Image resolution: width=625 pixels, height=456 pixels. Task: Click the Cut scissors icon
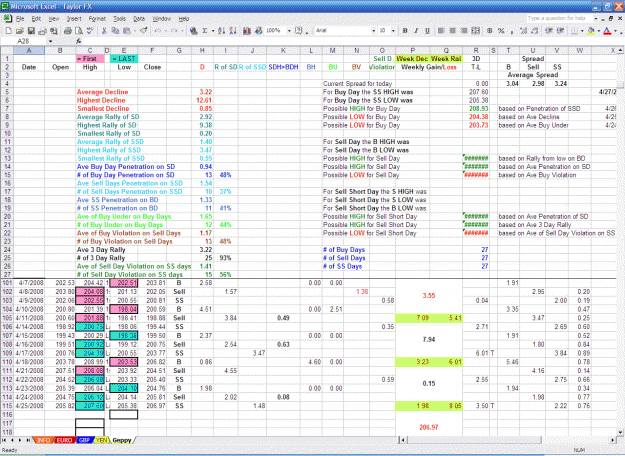click(x=104, y=31)
